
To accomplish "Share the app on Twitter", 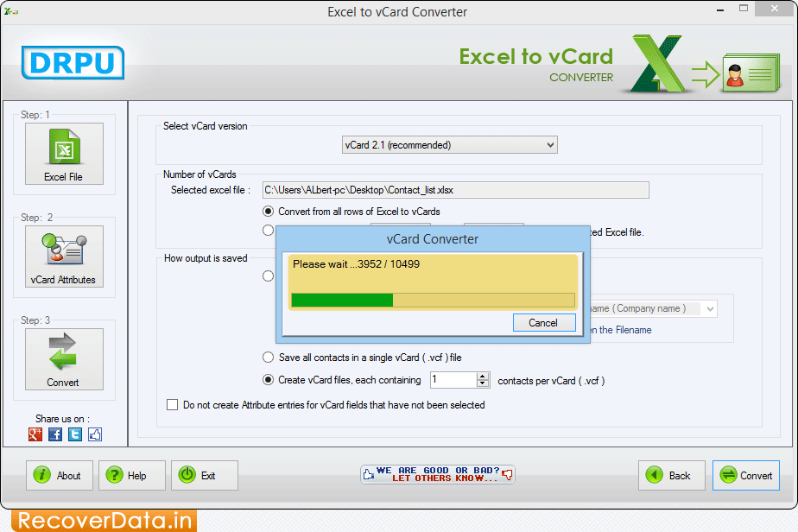I will (74, 434).
